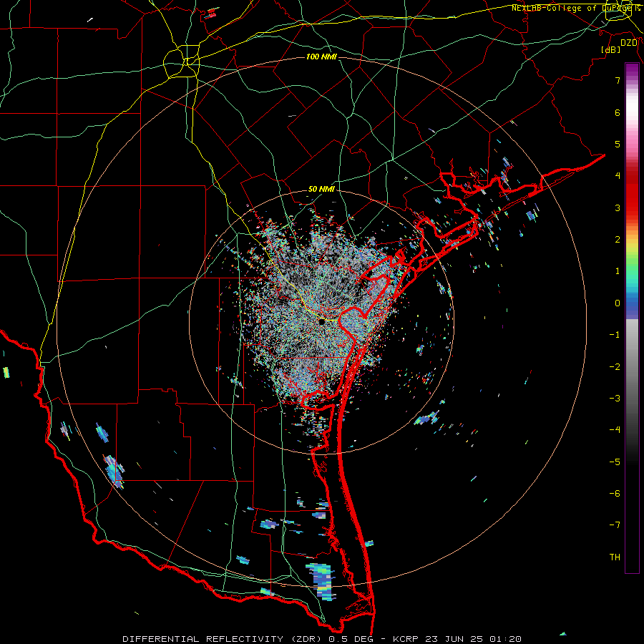
Task: Click the "7" legend tick value
Action: pyautogui.click(x=618, y=80)
